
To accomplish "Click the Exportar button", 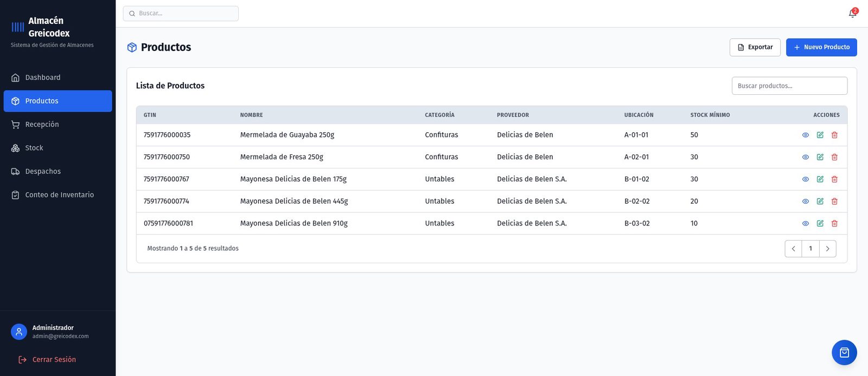I will click(x=755, y=47).
